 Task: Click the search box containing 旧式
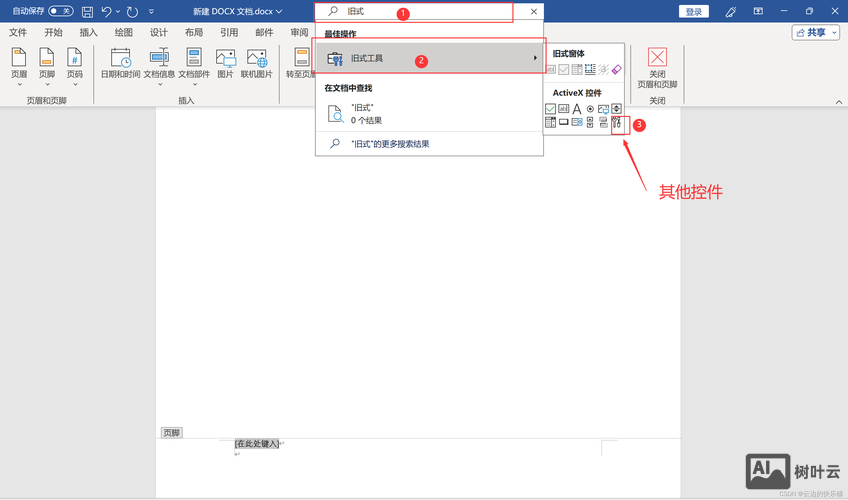(414, 11)
